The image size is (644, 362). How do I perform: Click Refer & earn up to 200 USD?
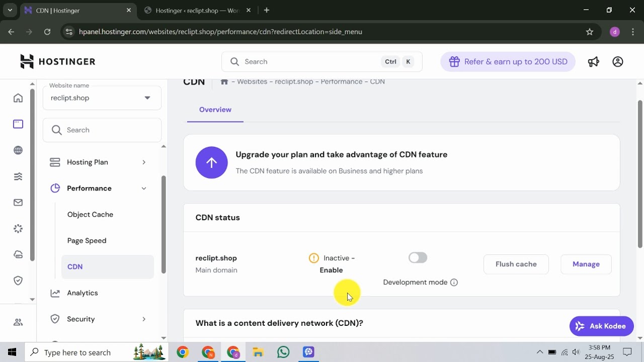tap(508, 61)
